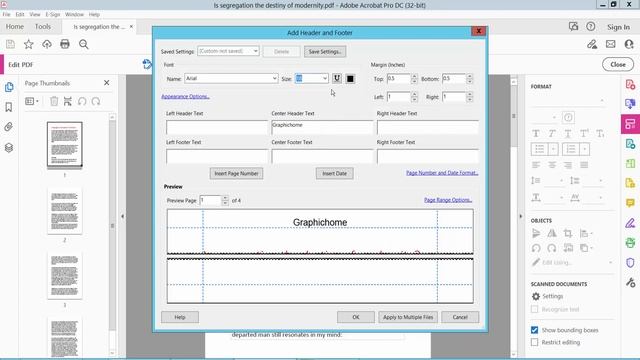Click the Insert Page Number button
This screenshot has height=360, width=640.
236,173
